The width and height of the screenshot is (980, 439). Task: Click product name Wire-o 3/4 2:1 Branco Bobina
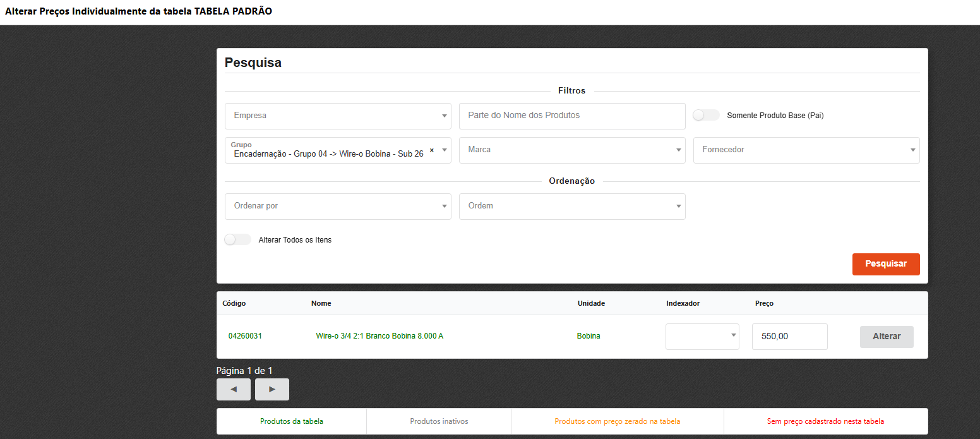pos(379,336)
